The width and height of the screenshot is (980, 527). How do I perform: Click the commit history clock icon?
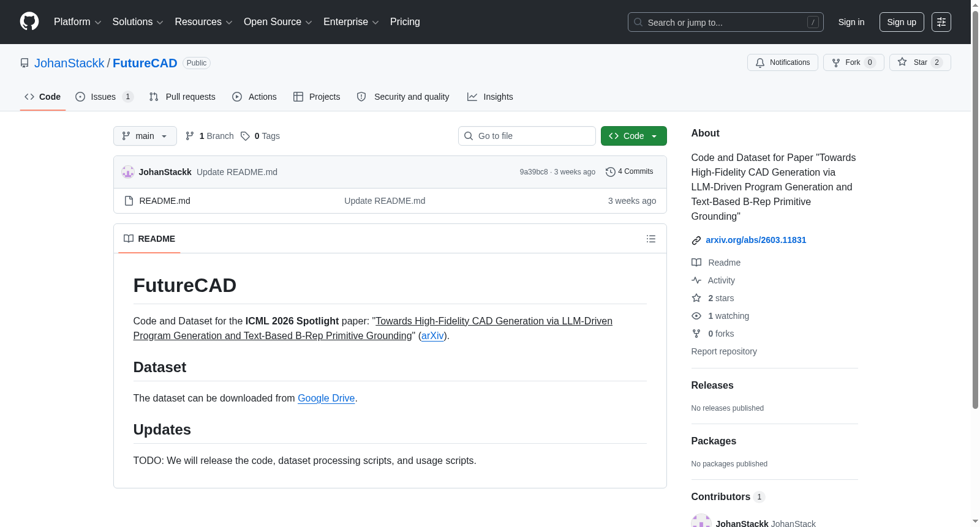coord(610,172)
